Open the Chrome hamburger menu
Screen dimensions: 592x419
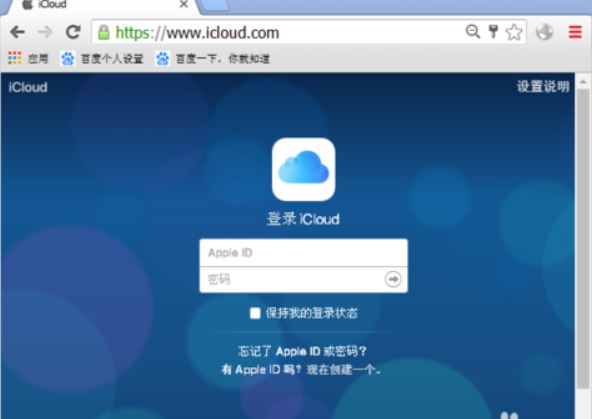(x=575, y=32)
